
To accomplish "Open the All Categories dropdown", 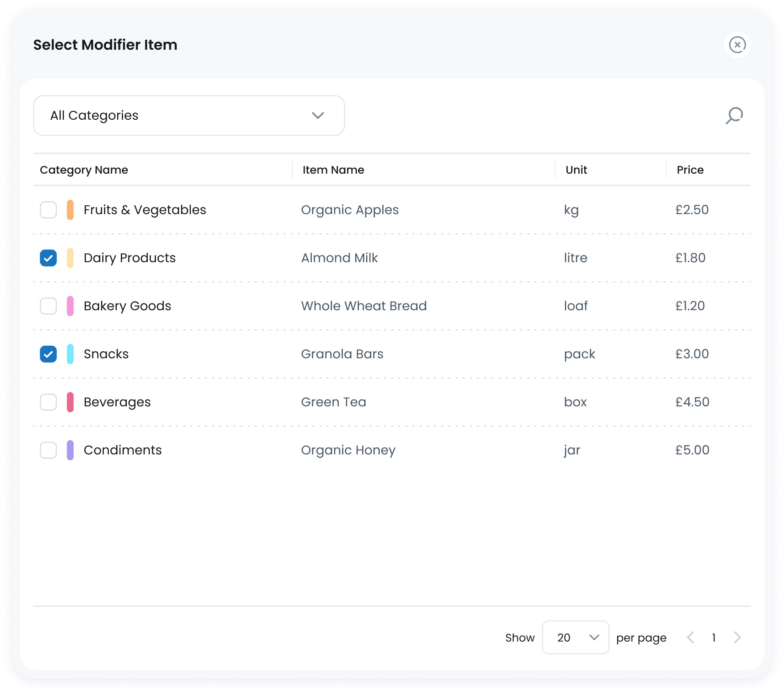I will [x=189, y=115].
